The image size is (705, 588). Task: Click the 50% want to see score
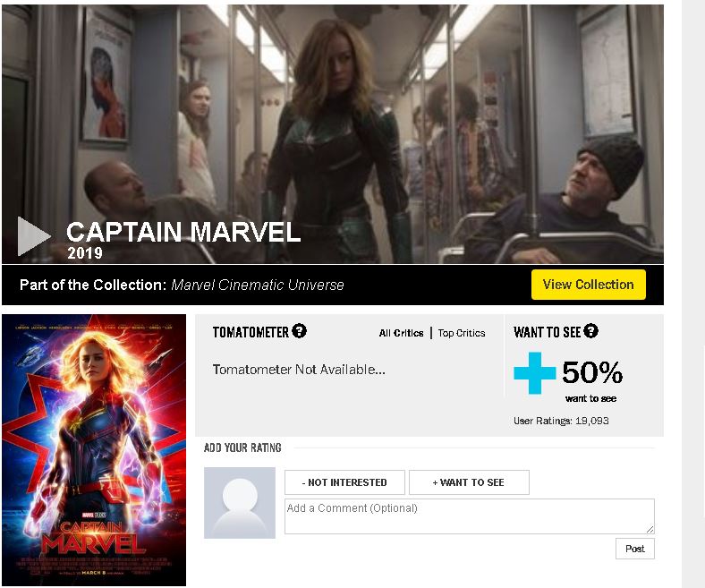point(592,372)
